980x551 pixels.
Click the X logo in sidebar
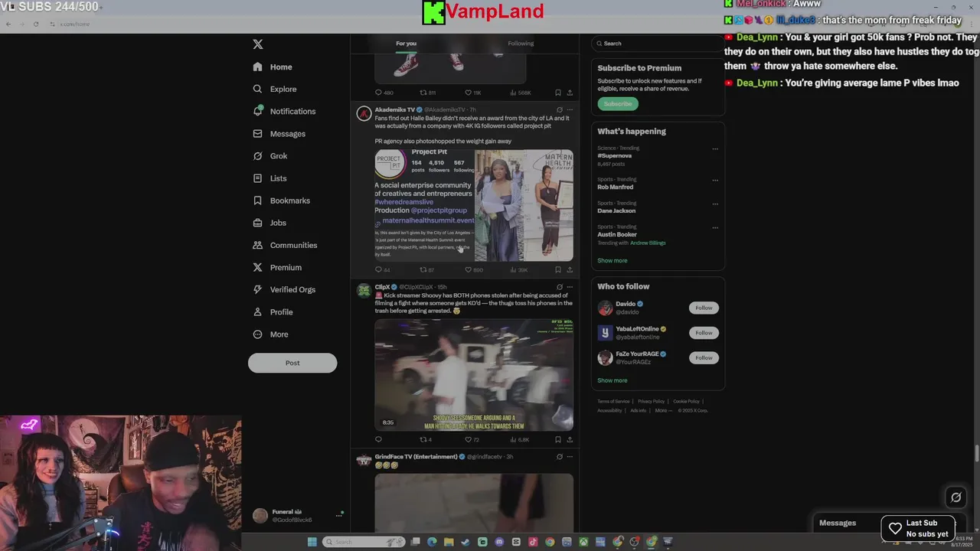tap(258, 44)
